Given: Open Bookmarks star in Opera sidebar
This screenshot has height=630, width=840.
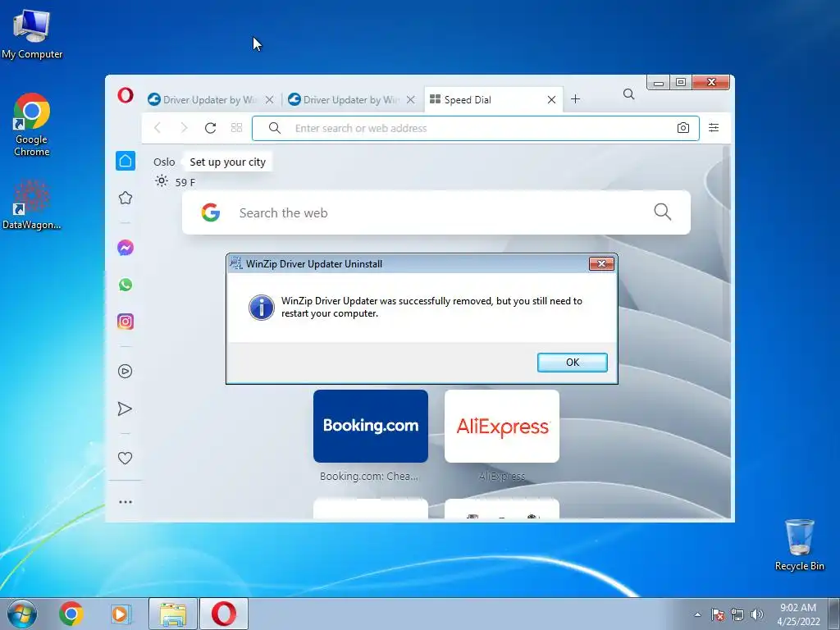Looking at the screenshot, I should point(126,198).
